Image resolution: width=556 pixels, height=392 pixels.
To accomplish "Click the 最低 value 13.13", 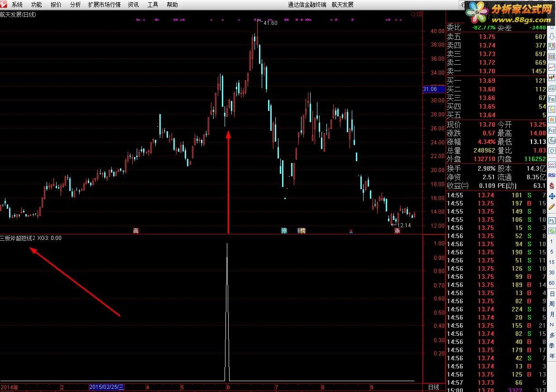I will (537, 142).
